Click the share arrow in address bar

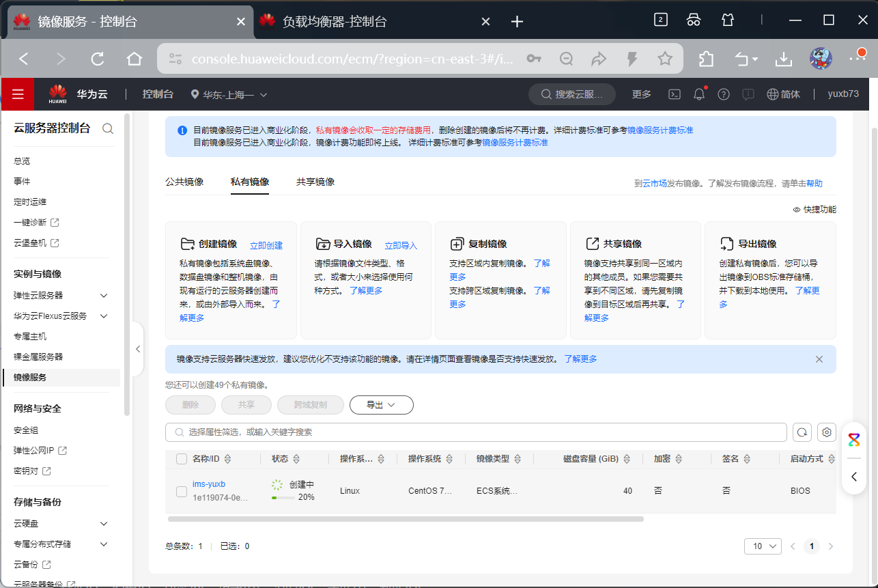point(599,59)
